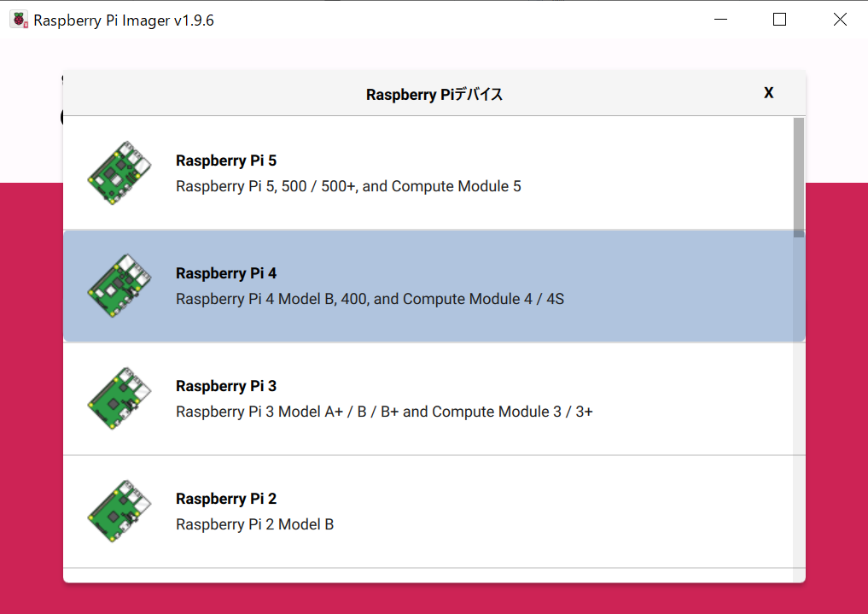Screen dimensions: 868x614
Task: Click the 'Raspberry Pi 2 Model B' description
Action: point(254,524)
